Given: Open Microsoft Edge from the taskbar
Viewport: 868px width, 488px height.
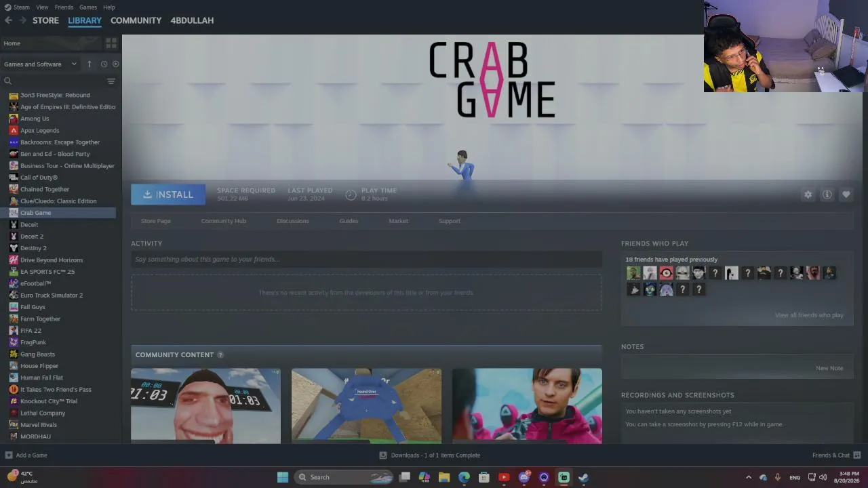Looking at the screenshot, I should pyautogui.click(x=464, y=477).
